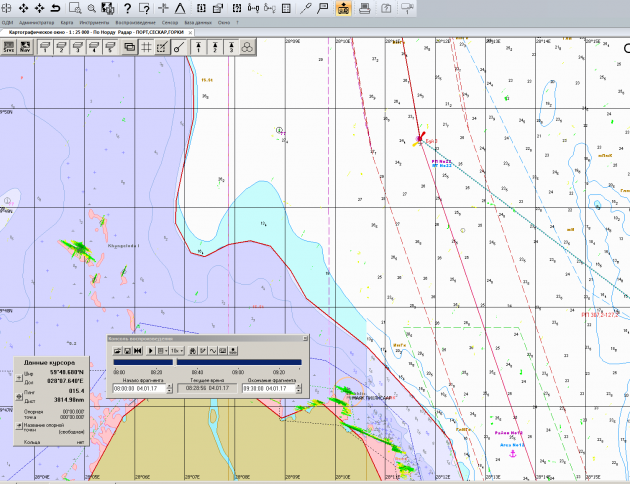Click the undo arrow icon in top toolbar
Viewport: 630px width, 484px height.
click(x=55, y=8)
